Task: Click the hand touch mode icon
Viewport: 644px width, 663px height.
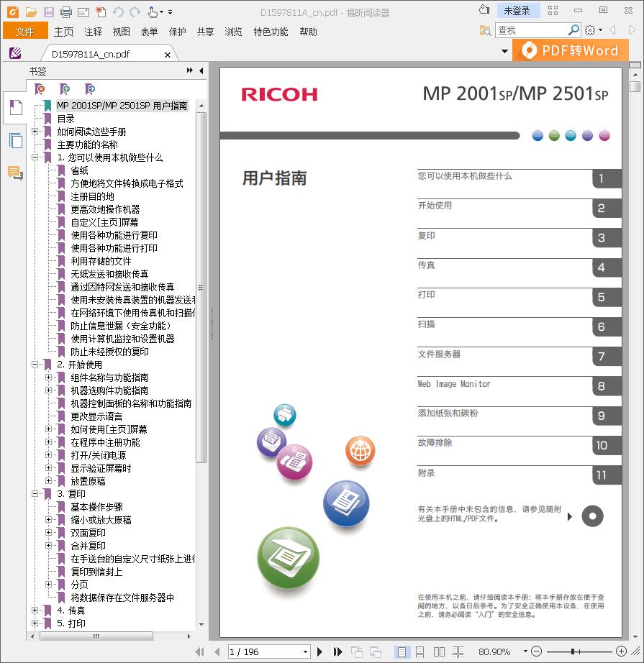Action: click(x=153, y=12)
